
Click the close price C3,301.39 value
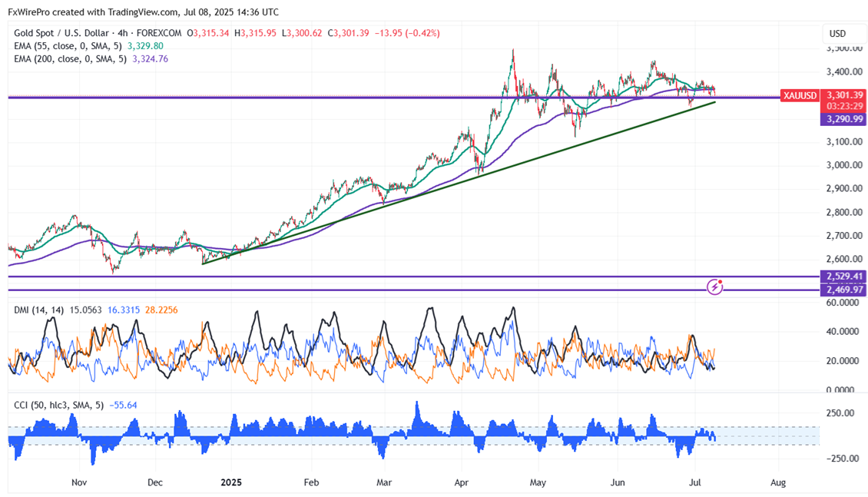[348, 33]
